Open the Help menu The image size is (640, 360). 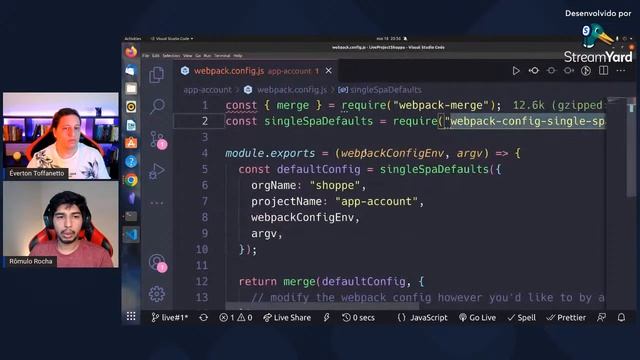[238, 56]
